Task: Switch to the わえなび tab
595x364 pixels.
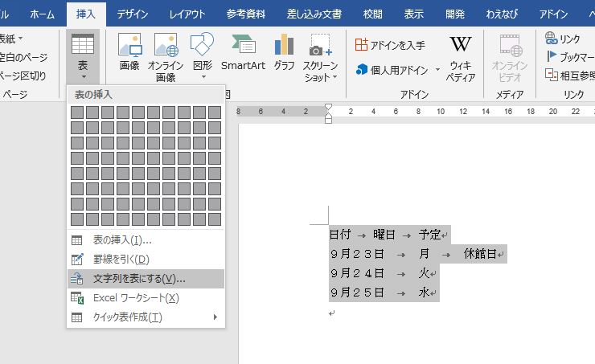Action: click(502, 14)
